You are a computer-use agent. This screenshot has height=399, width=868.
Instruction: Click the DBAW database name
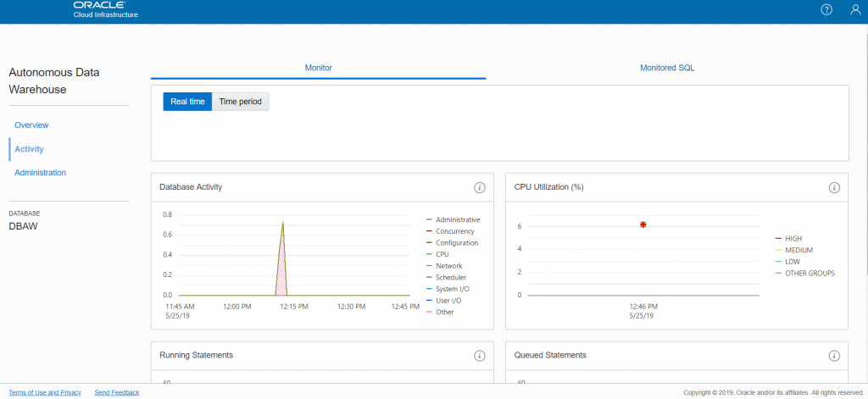(x=23, y=226)
